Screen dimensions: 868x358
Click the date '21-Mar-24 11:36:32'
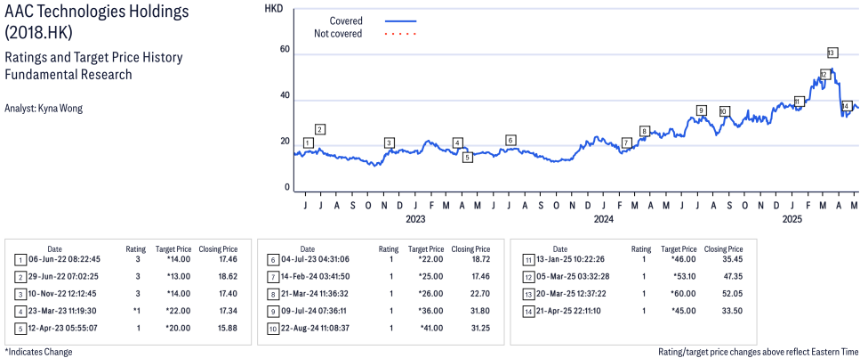[x=316, y=293]
